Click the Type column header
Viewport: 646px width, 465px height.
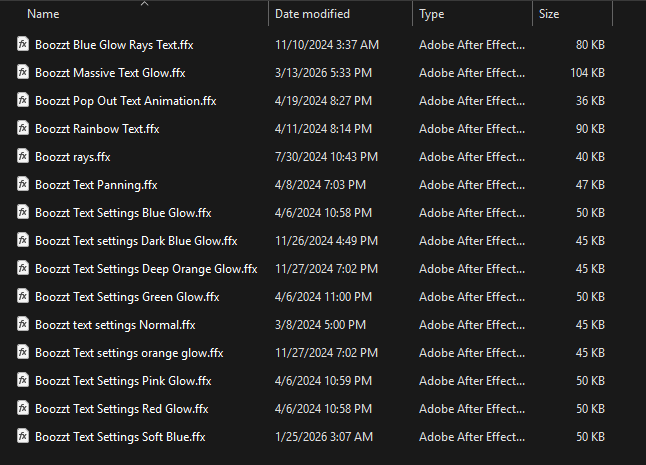pyautogui.click(x=432, y=14)
